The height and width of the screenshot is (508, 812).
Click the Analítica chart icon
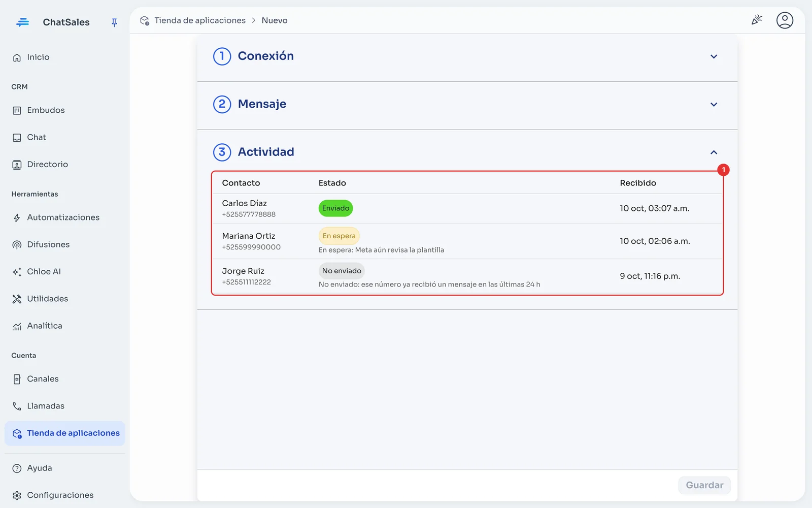pos(17,326)
